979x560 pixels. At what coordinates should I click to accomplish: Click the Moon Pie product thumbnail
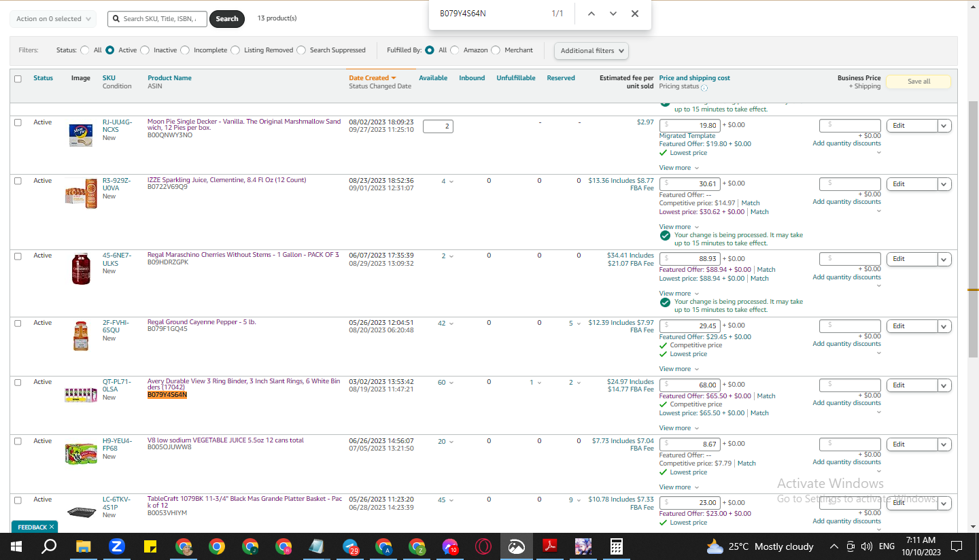coord(81,135)
